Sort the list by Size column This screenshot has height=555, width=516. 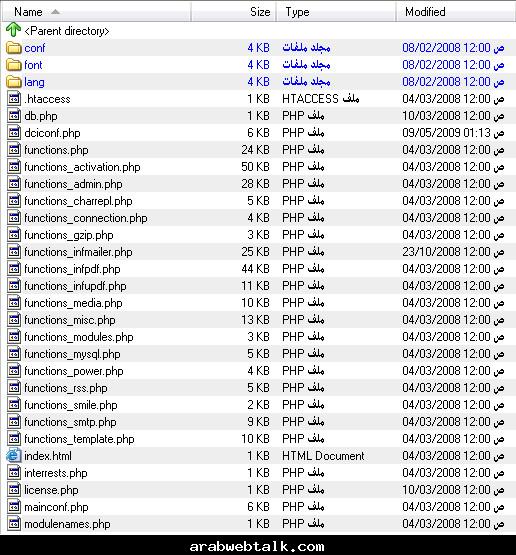coord(234,12)
